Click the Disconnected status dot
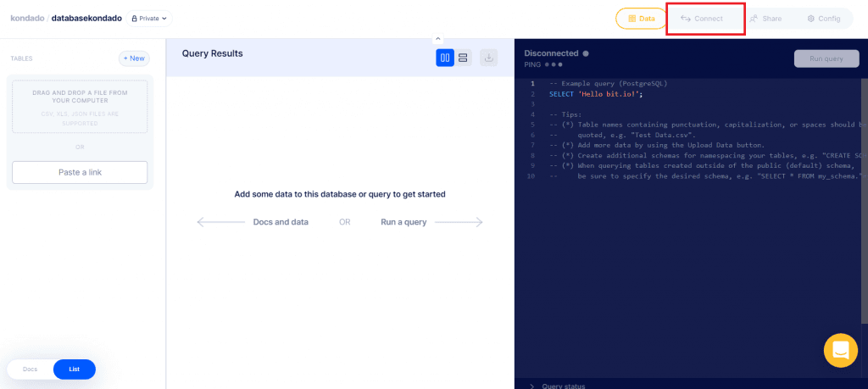Screen dimensions: 868x389 tap(586, 53)
